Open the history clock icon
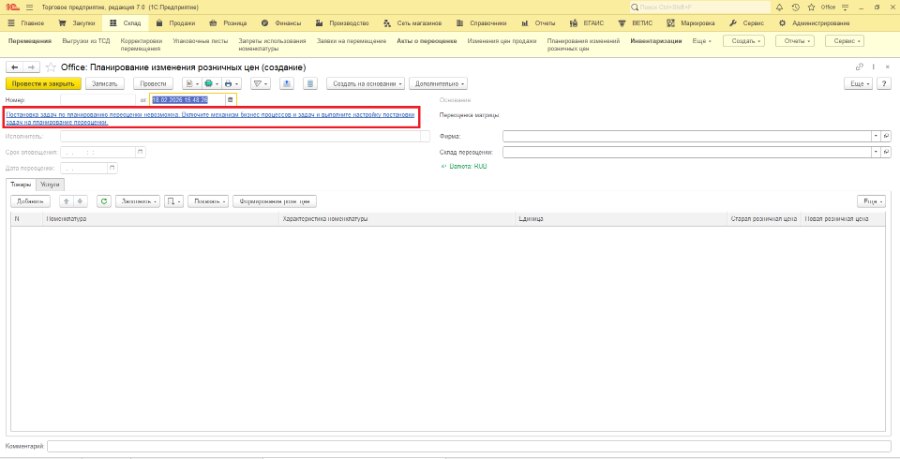The image size is (900, 459). point(795,7)
